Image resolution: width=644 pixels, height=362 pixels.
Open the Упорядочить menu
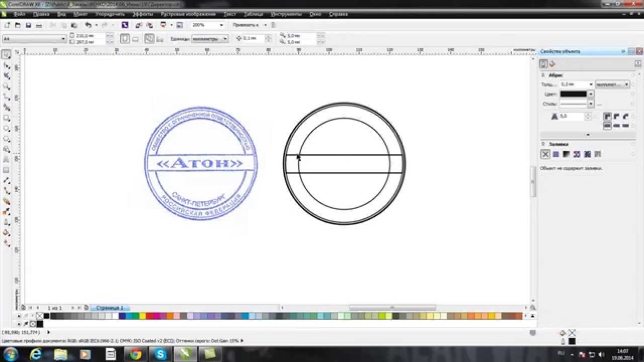110,15
